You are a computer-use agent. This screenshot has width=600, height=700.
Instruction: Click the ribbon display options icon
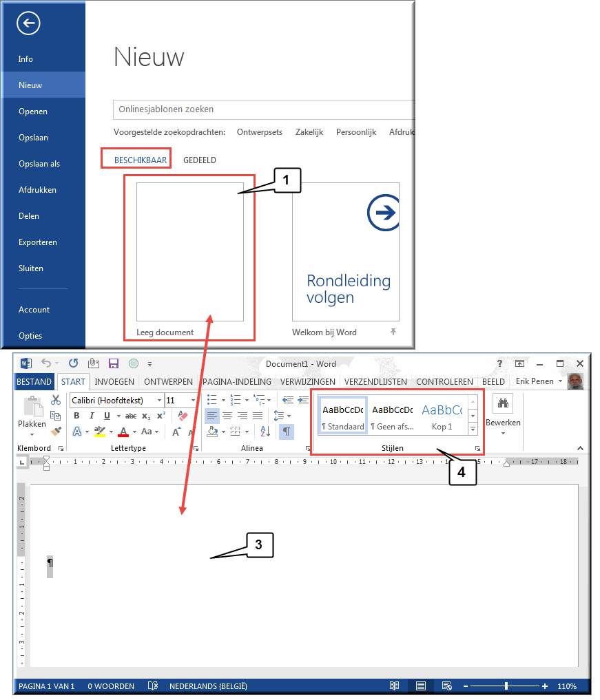click(519, 363)
